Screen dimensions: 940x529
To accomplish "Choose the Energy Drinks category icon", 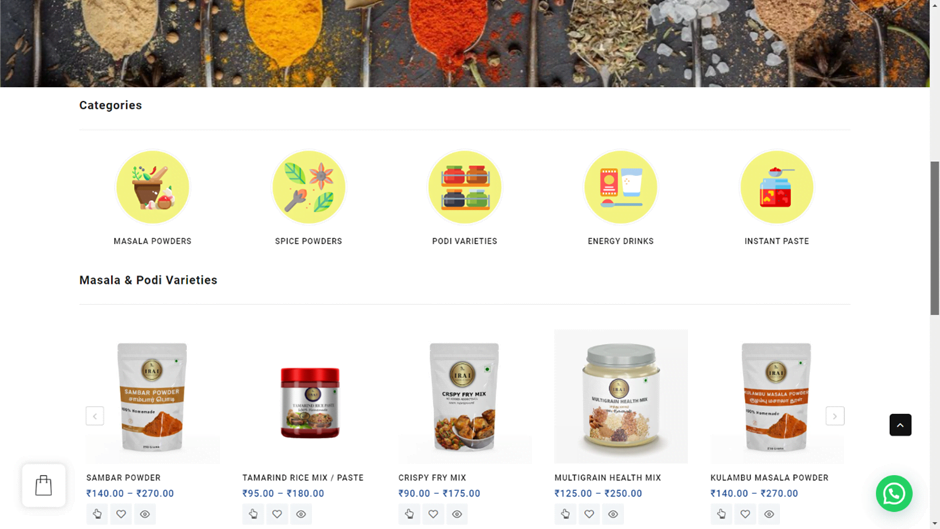I will click(620, 187).
